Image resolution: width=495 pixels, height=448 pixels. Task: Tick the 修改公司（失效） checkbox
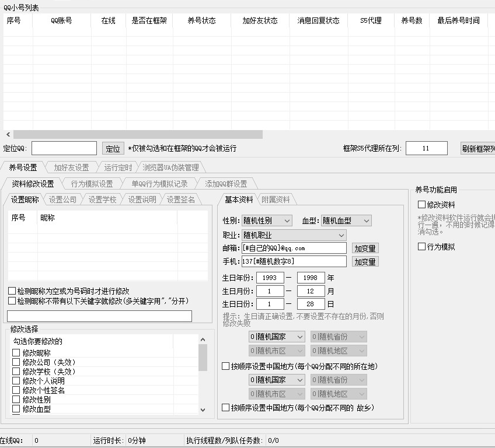pyautogui.click(x=16, y=362)
